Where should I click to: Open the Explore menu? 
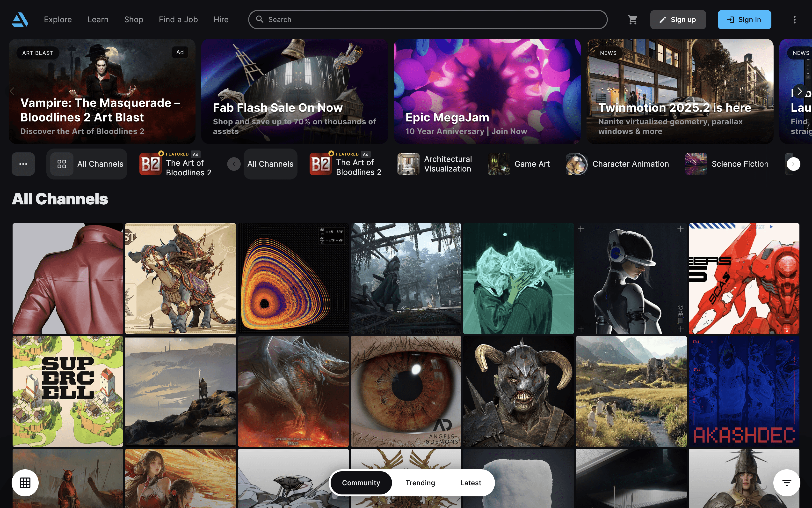[58, 20]
